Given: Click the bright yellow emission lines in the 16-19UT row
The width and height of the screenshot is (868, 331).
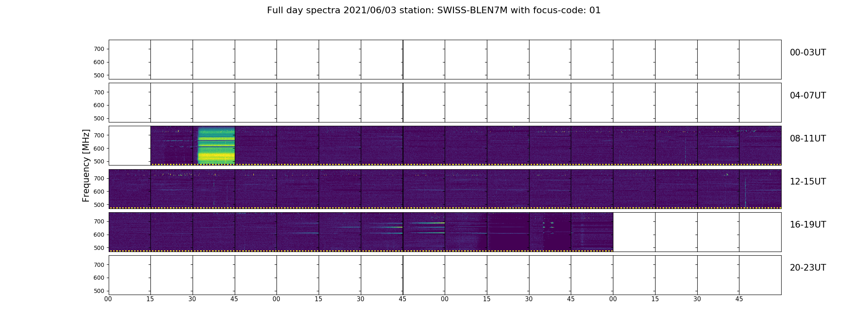Looking at the screenshot, I should pos(426,228).
